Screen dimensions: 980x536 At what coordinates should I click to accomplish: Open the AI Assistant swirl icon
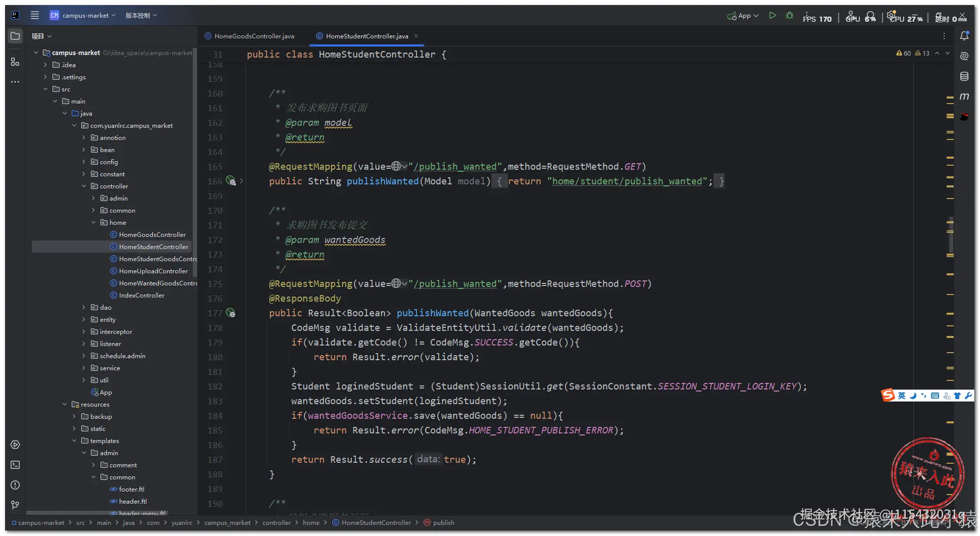click(964, 56)
